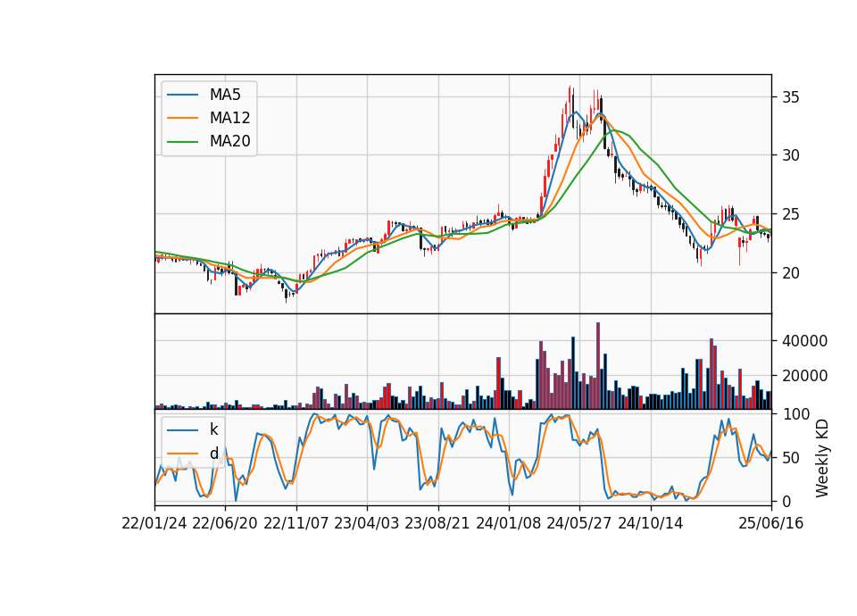Image resolution: width=857 pixels, height=616 pixels.
Task: Click the Weekly KD axis title
Action: [x=822, y=458]
